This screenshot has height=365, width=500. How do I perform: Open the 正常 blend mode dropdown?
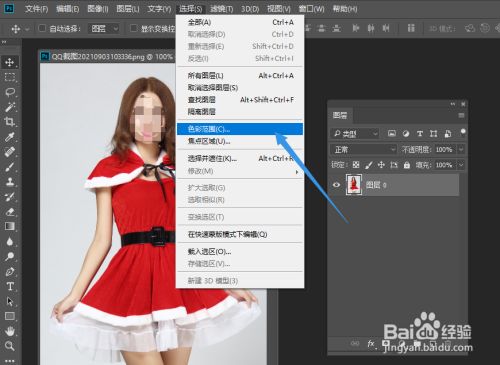click(364, 149)
